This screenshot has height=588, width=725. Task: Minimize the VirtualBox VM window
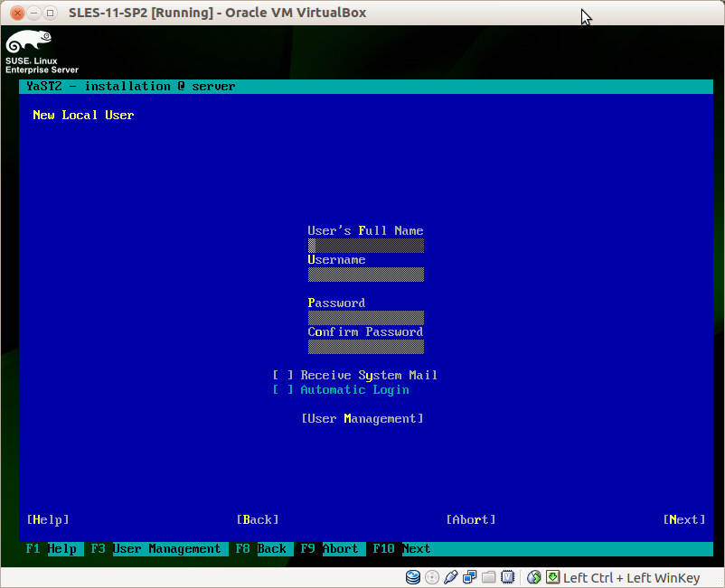coord(33,13)
